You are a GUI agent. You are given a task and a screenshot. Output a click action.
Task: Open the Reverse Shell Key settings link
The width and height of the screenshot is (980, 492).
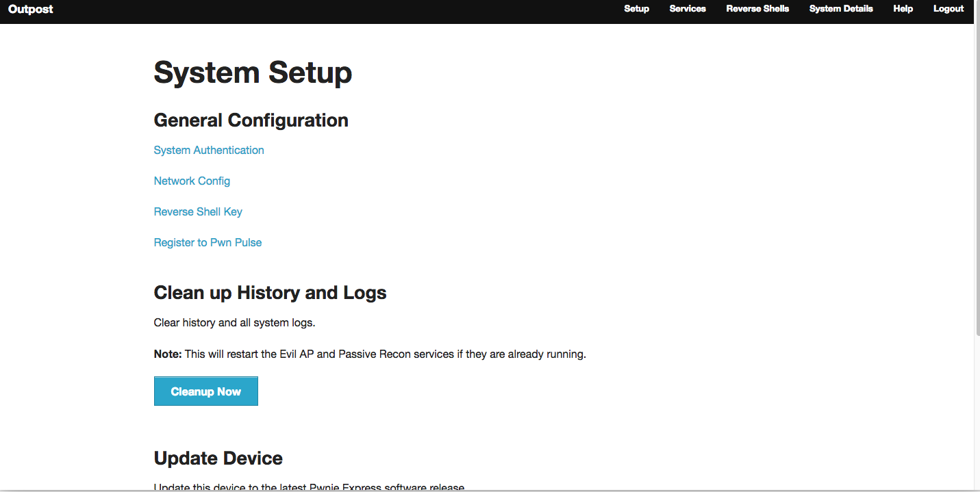[198, 212]
